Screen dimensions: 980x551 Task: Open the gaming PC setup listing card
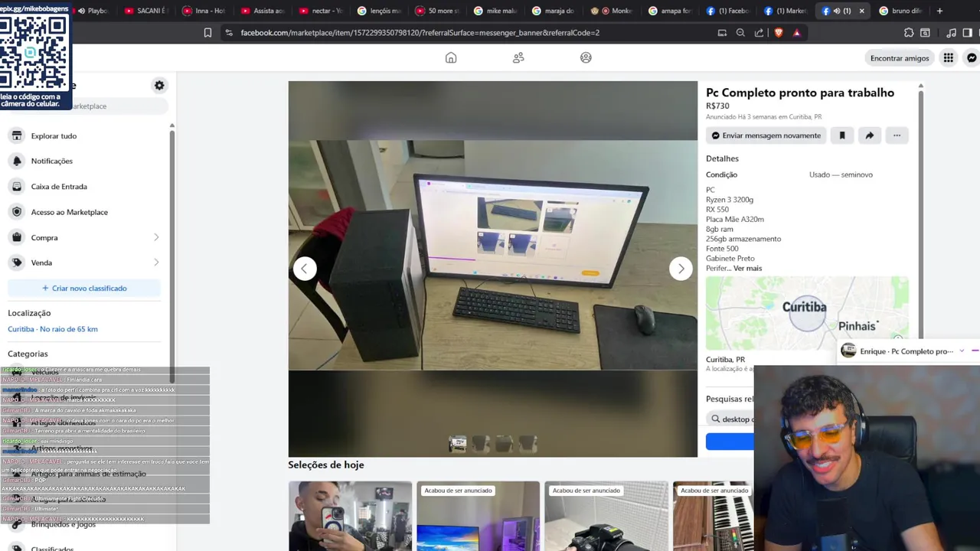coord(478,516)
